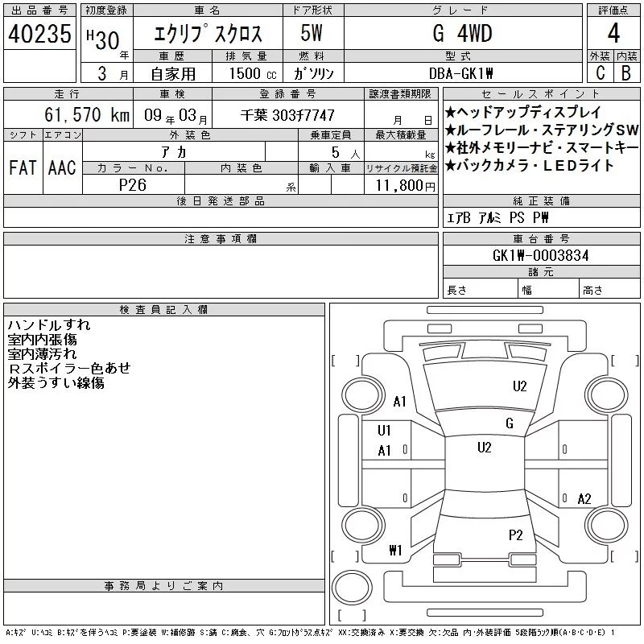
Task: Click U2 mark on the hood
Action: tap(519, 386)
